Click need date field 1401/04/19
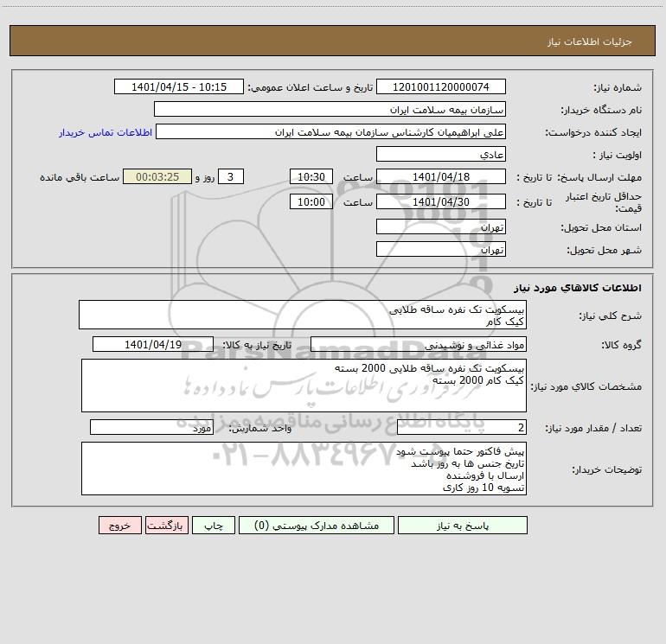 pyautogui.click(x=153, y=344)
